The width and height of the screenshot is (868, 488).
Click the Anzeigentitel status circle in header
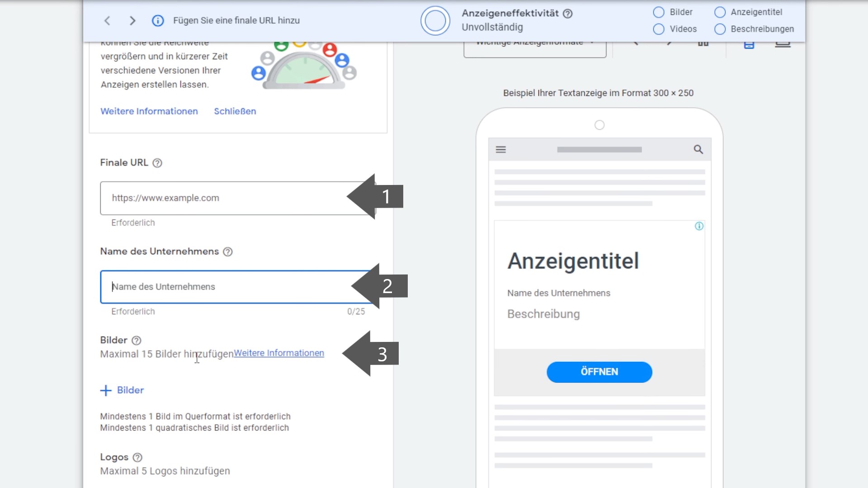720,12
